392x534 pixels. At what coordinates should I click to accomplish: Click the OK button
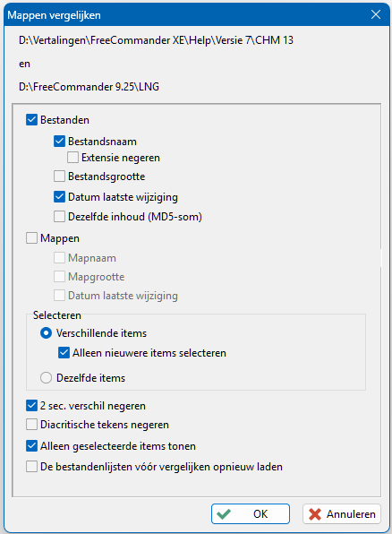pyautogui.click(x=251, y=514)
